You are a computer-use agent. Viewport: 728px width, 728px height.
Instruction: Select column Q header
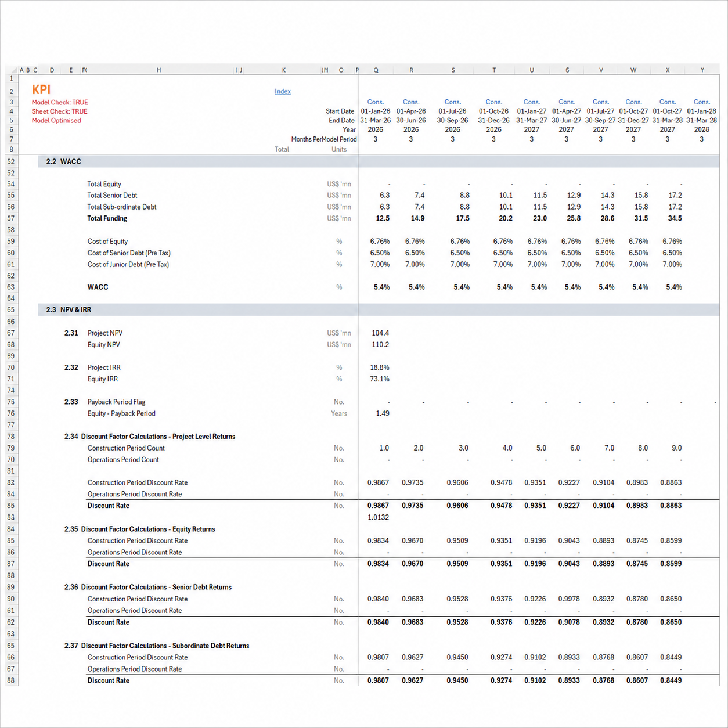[x=376, y=70]
